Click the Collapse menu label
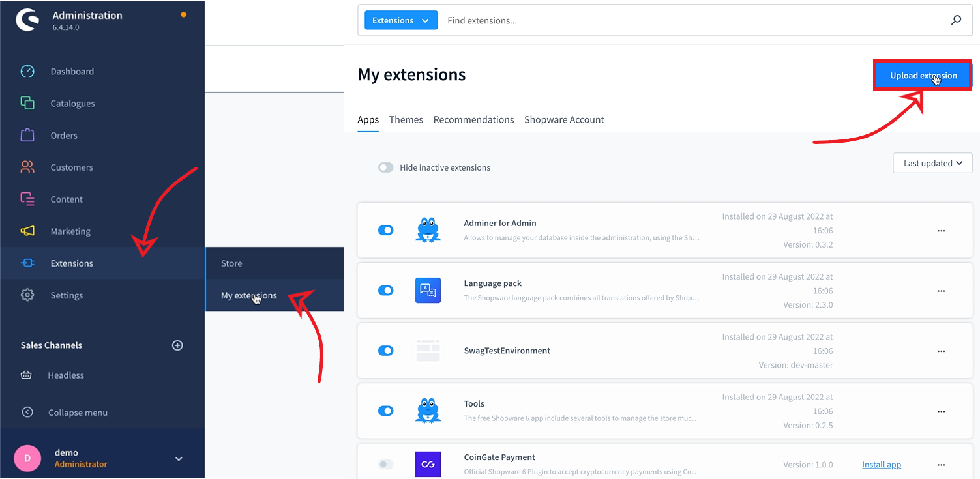 pyautogui.click(x=78, y=413)
